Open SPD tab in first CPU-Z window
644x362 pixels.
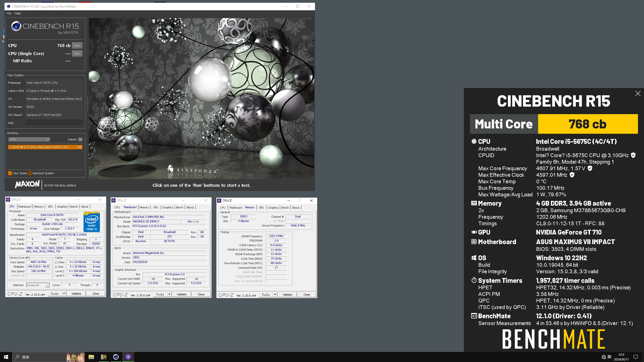[50, 207]
